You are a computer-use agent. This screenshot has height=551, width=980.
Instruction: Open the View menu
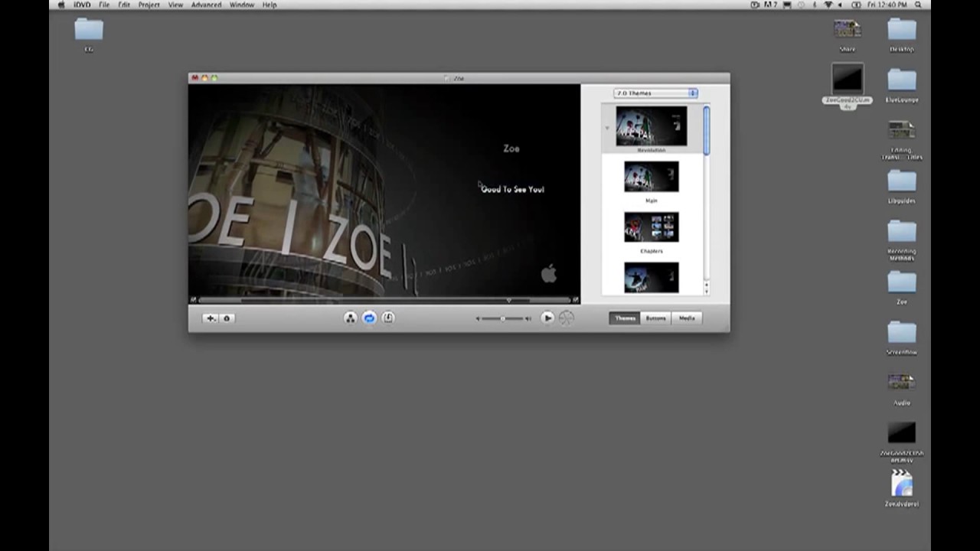(x=175, y=5)
